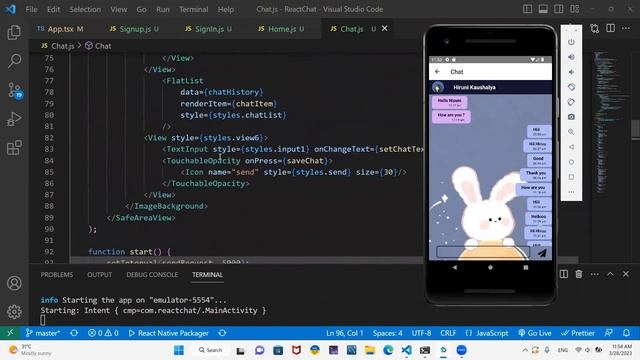Screen dimensions: 640x360
Task: Maximize the terminal panel with chevron up
Action: click(610, 274)
